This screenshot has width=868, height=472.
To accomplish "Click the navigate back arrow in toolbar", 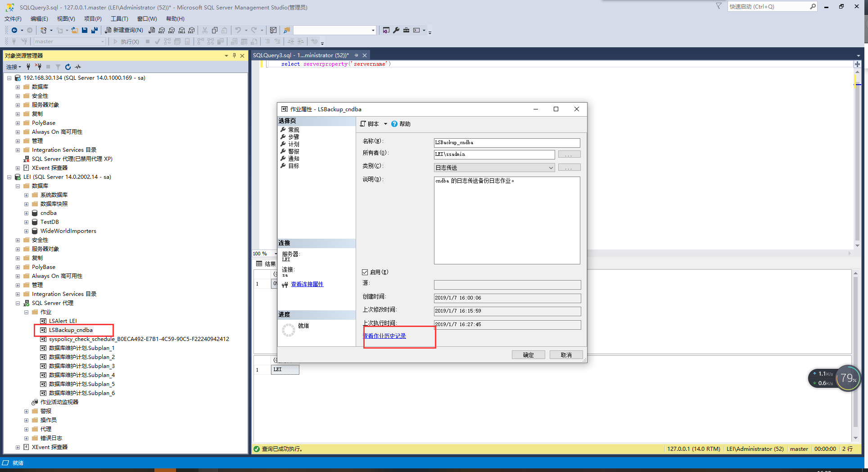I will [14, 30].
